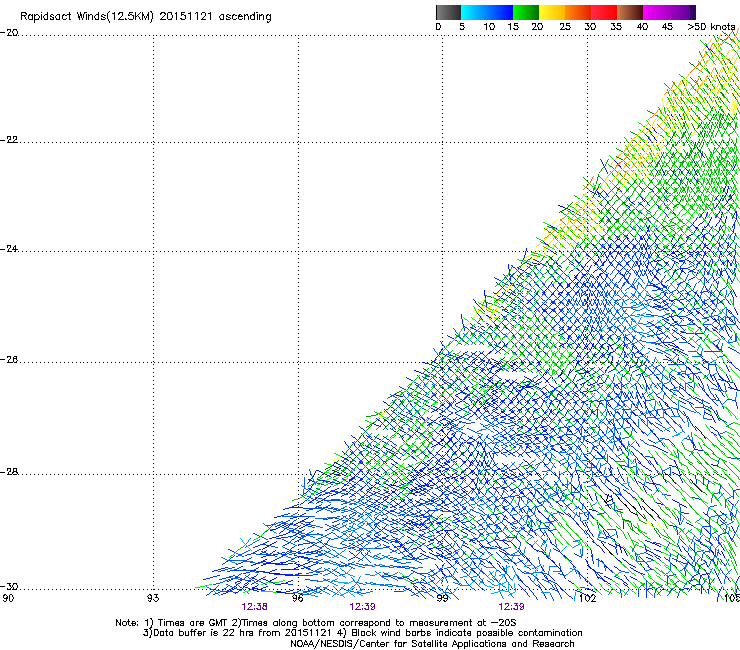The height and width of the screenshot is (650, 740).
Task: Click the brown 35-40 knots legend segment
Action: point(630,12)
